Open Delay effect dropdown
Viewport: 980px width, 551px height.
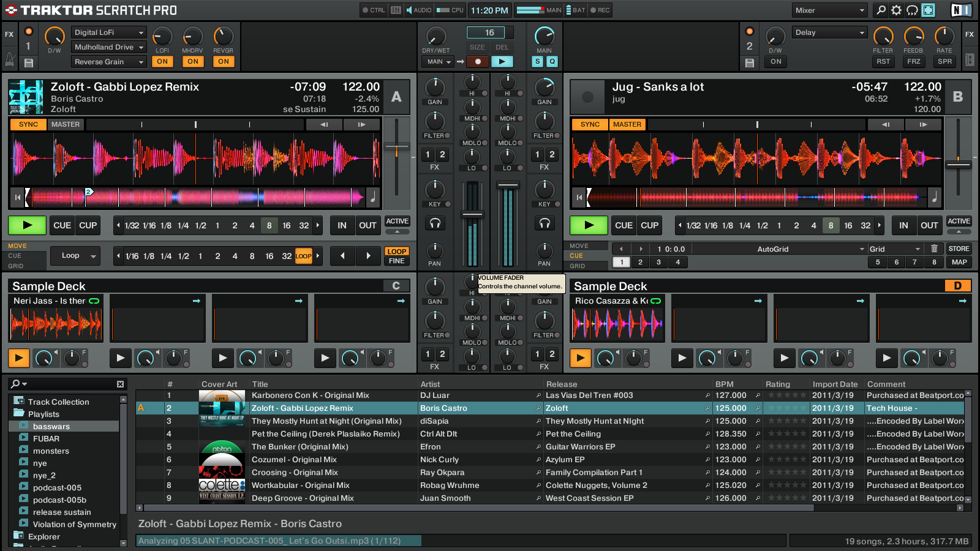[x=830, y=32]
